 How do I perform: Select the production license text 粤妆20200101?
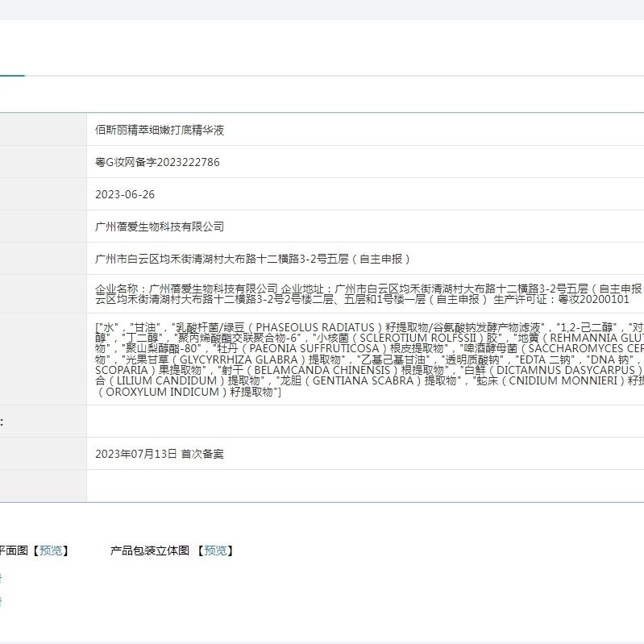593,299
